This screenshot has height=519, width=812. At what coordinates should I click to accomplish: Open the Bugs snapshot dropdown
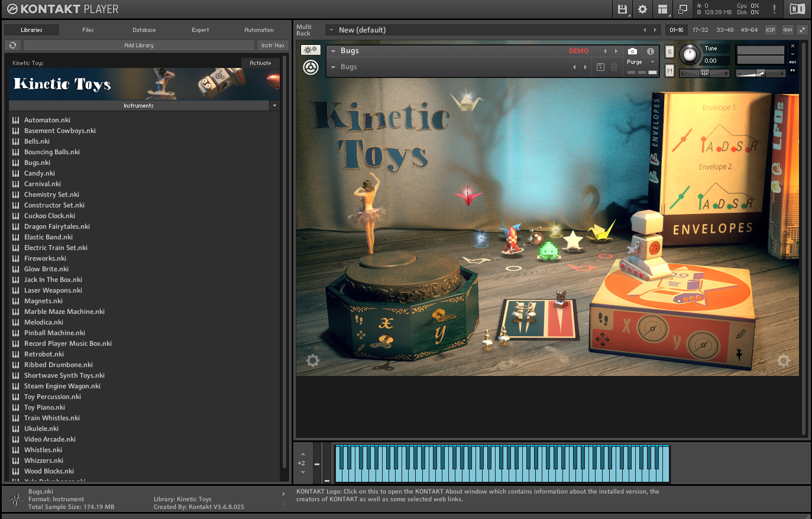[x=333, y=67]
